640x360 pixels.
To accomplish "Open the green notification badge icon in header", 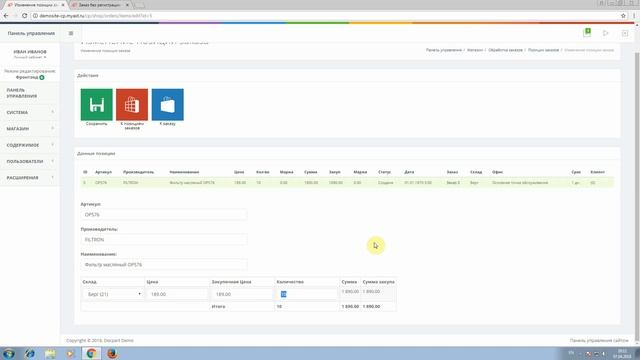I will click(587, 33).
